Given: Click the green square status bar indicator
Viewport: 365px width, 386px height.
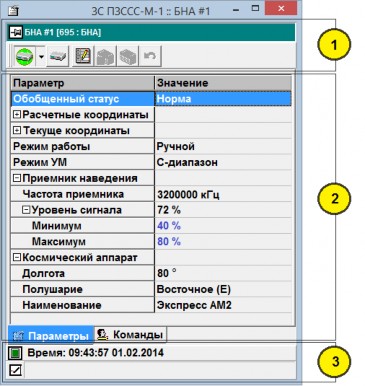Looking at the screenshot, I should click(x=15, y=353).
